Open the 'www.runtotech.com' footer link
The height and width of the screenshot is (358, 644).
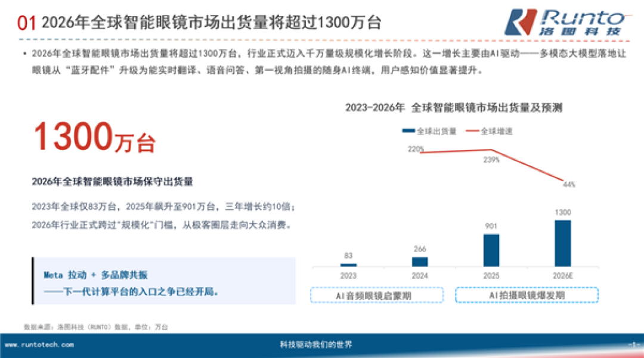click(x=39, y=345)
